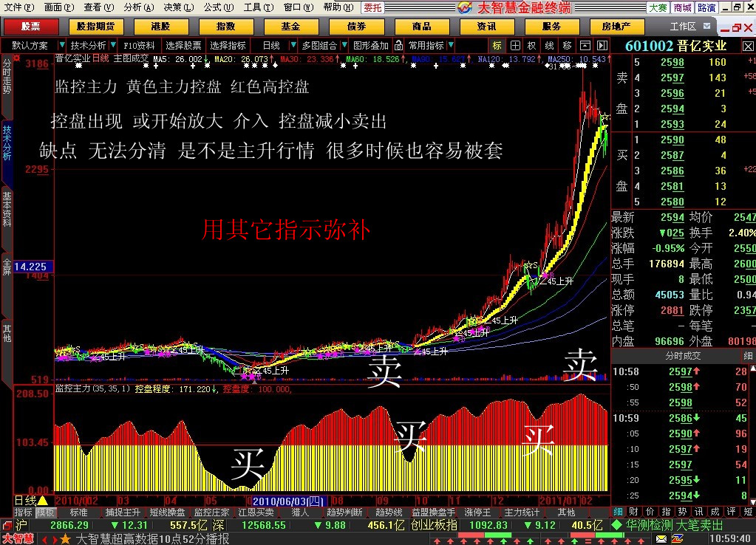
Task: Expand the 多图组合 dropdown arrow
Action: [344, 45]
